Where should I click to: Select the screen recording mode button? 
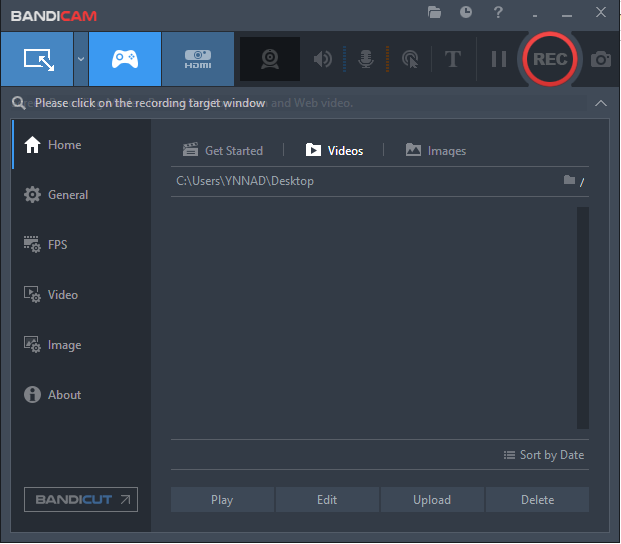[x=37, y=59]
